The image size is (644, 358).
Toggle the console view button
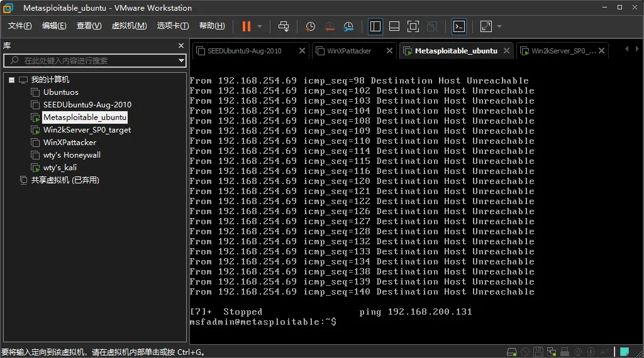[458, 26]
